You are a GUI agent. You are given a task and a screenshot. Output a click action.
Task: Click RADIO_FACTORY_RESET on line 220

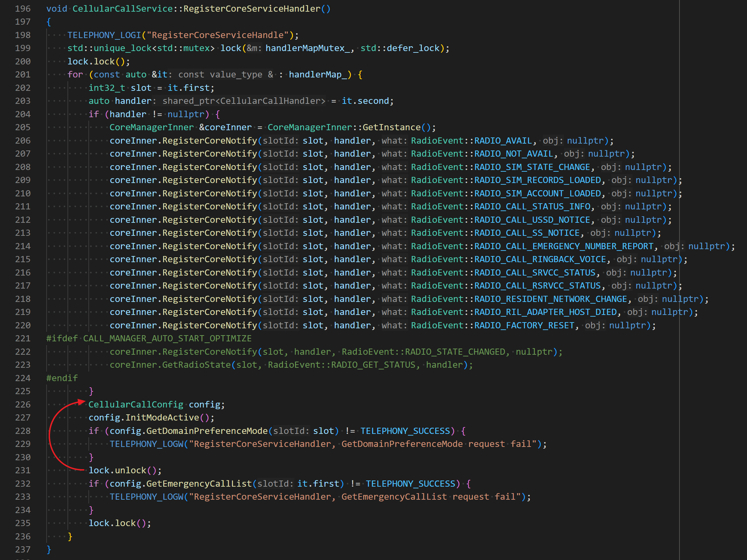point(524,325)
